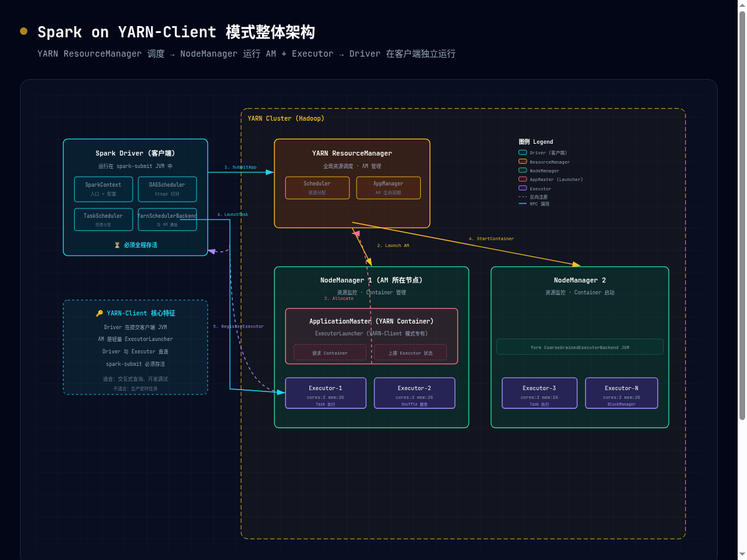
Task: Click the fork CoarseGrainedExecutorBackend JVM box
Action: tap(580, 347)
